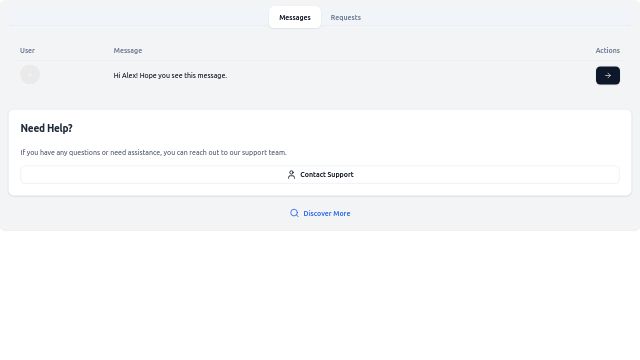This screenshot has height=360, width=640.
Task: Click the Message column header
Action: click(128, 51)
